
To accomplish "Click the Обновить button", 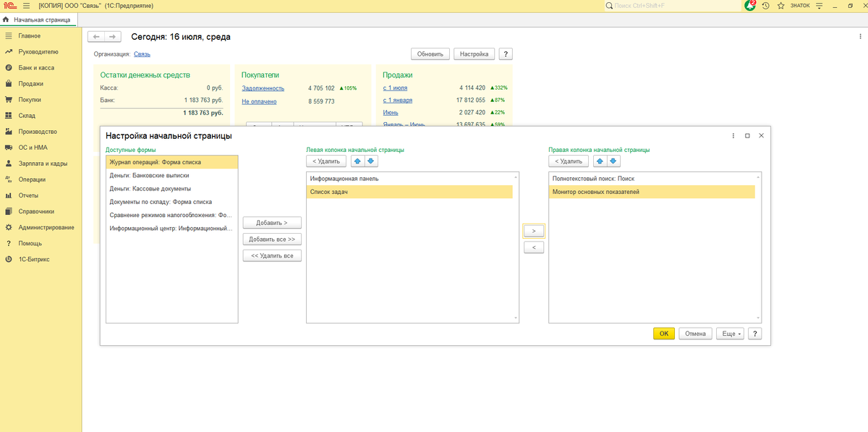I will tap(430, 54).
